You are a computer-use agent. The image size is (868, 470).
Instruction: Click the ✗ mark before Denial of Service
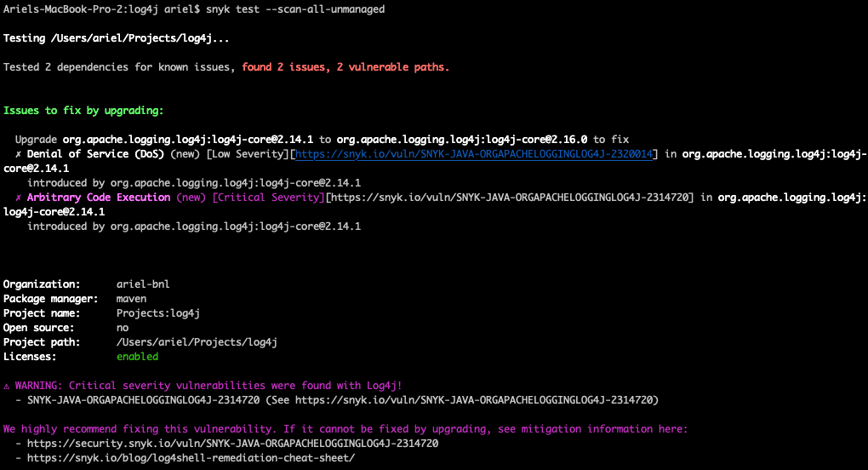pyautogui.click(x=18, y=154)
